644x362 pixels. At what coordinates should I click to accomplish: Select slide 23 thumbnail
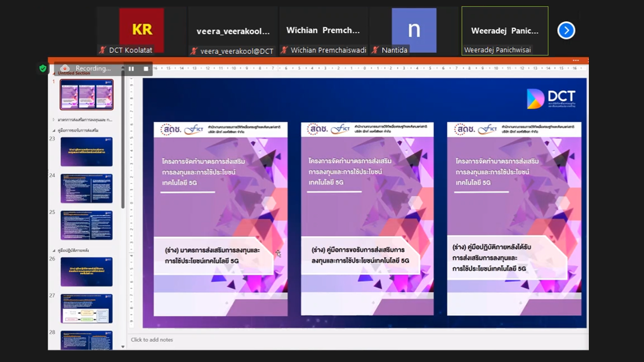(x=86, y=152)
